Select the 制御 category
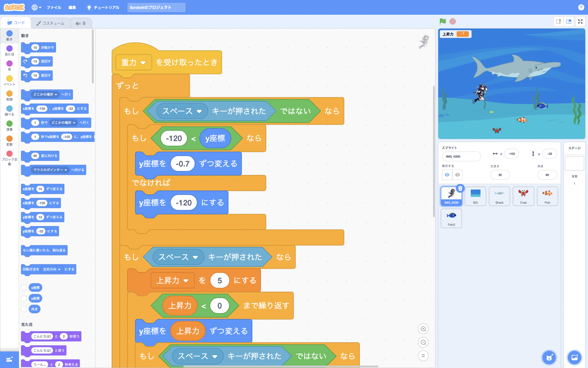Image resolution: width=588 pixels, height=368 pixels. tap(9, 95)
